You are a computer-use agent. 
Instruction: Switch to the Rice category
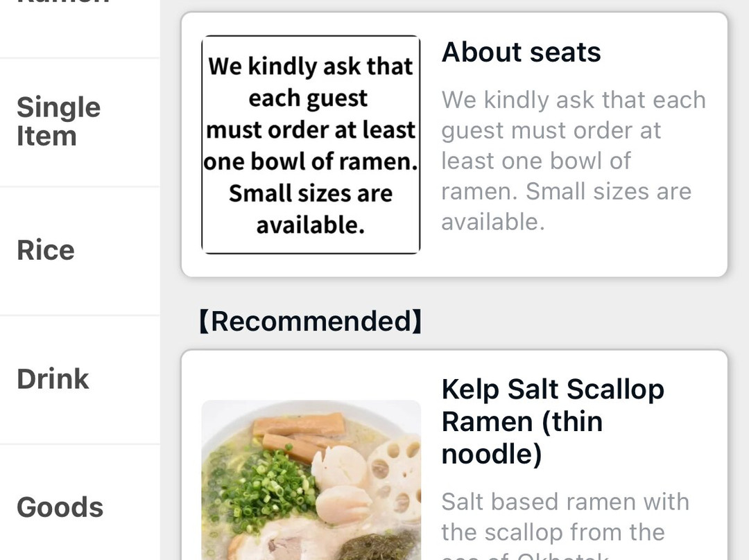46,250
